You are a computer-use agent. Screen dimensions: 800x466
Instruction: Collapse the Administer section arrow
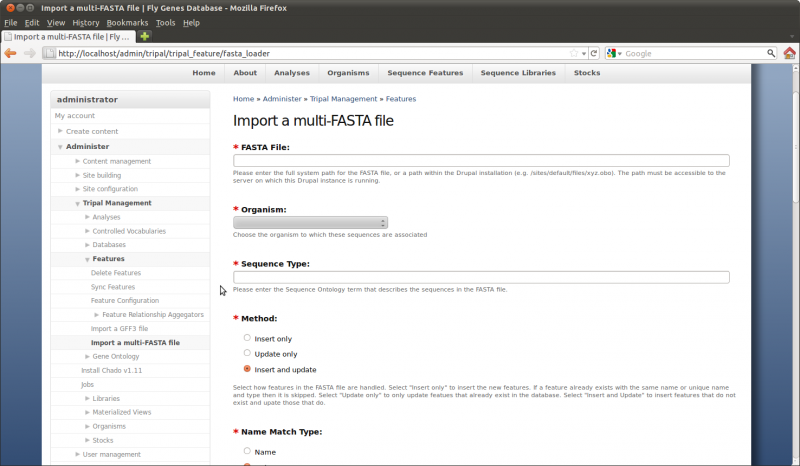pos(60,147)
